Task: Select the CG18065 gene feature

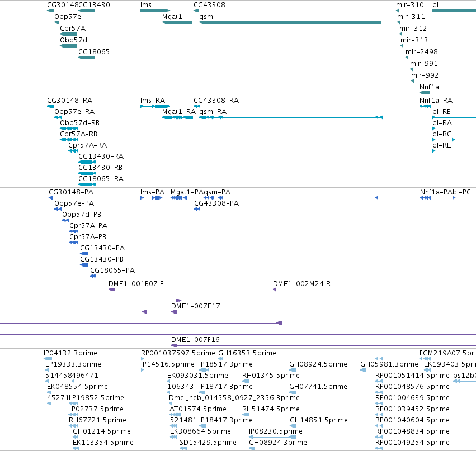Action: (87, 58)
